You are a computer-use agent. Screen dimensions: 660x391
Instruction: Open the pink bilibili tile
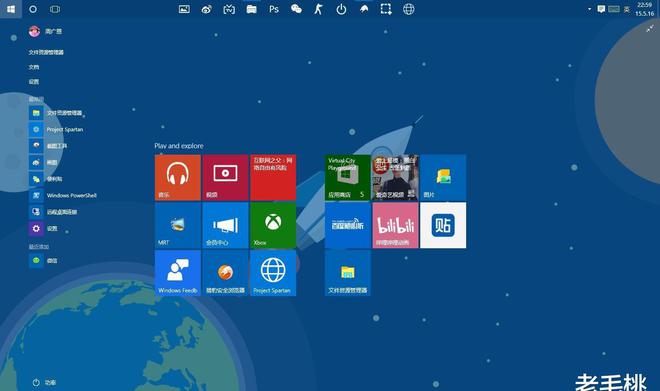[x=395, y=225]
